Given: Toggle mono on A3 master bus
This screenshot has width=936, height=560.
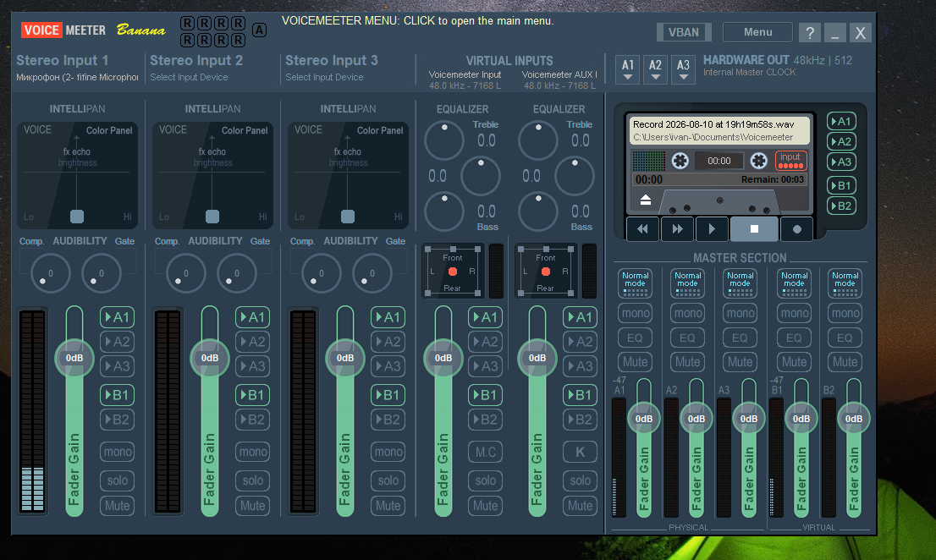Looking at the screenshot, I should point(741,313).
